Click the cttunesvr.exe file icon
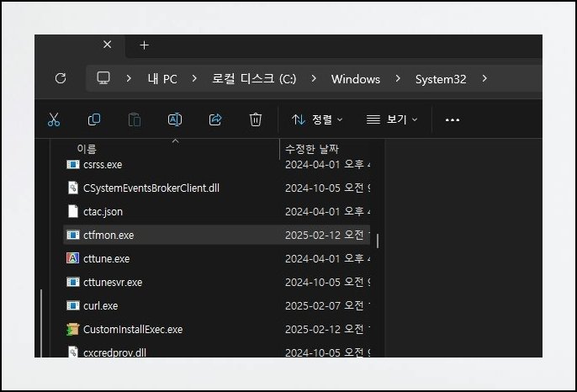 [x=73, y=282]
